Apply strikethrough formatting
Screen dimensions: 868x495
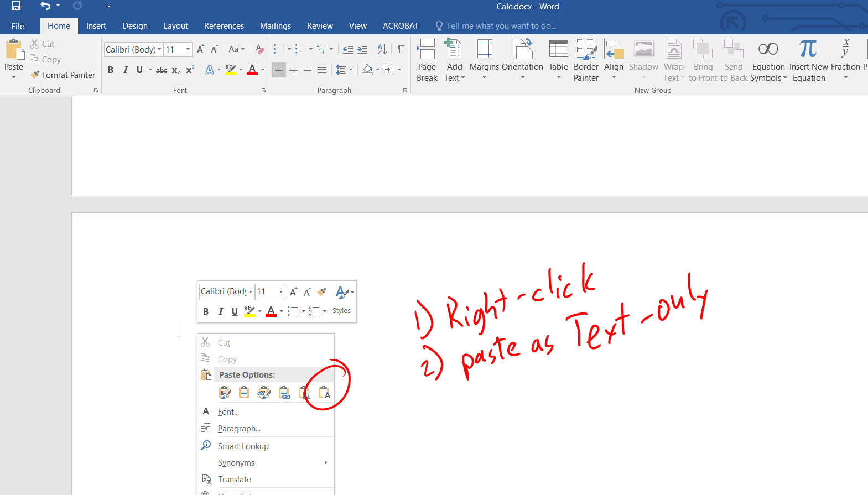tap(161, 70)
